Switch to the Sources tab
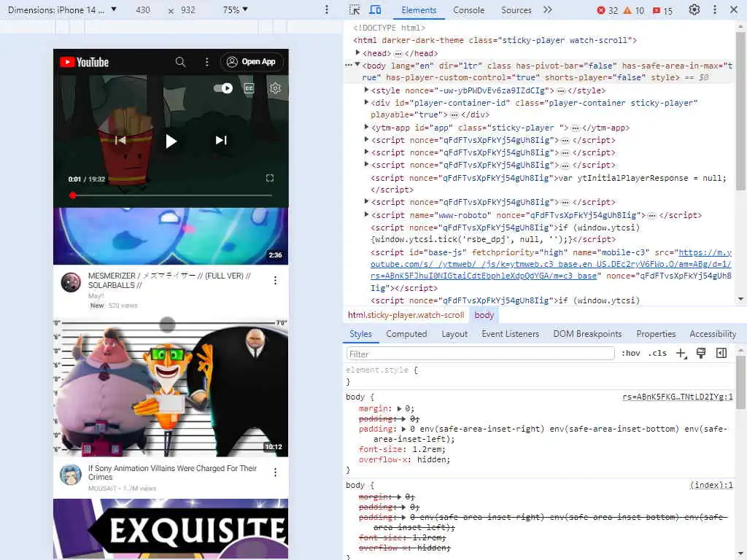The width and height of the screenshot is (747, 560). point(516,10)
